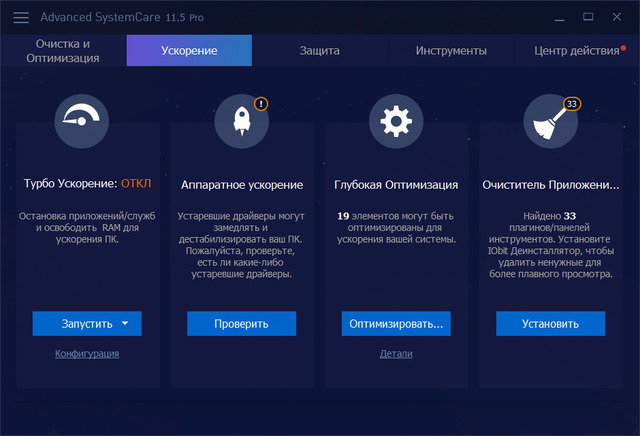Go to the Инструменты tab
Image resolution: width=640 pixels, height=436 pixels.
tap(451, 51)
